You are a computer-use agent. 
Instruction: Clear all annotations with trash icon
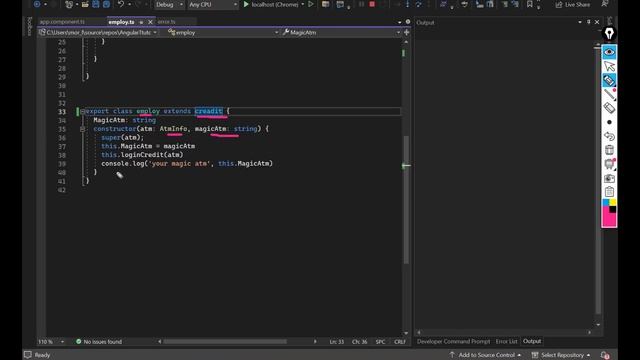(x=609, y=150)
